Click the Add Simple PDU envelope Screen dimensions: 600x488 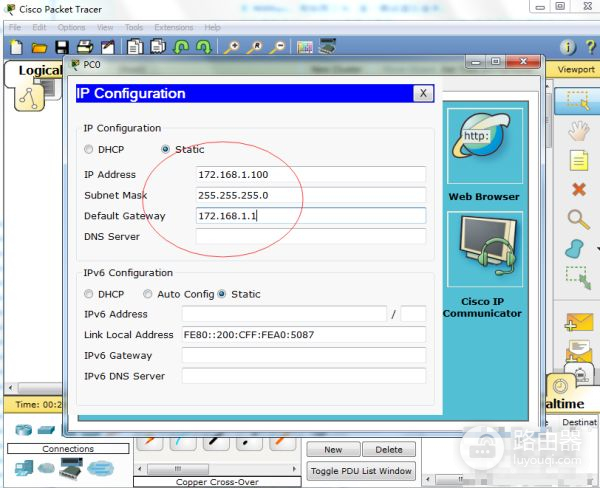coord(578,322)
